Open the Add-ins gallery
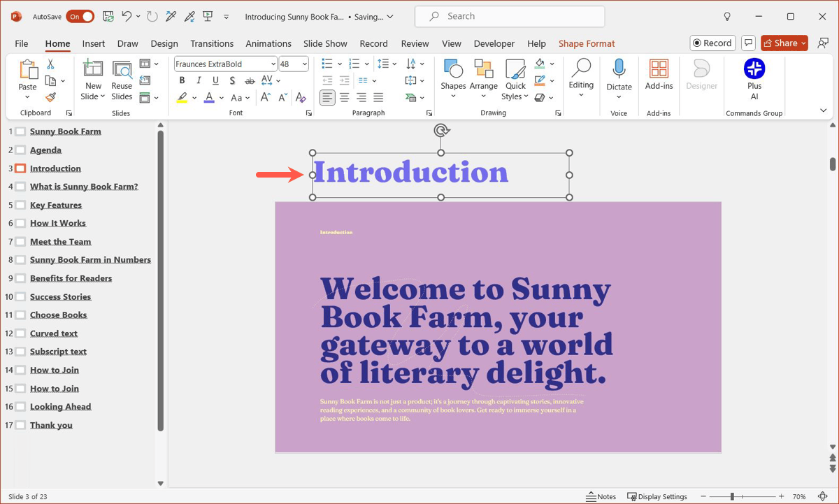 click(659, 75)
